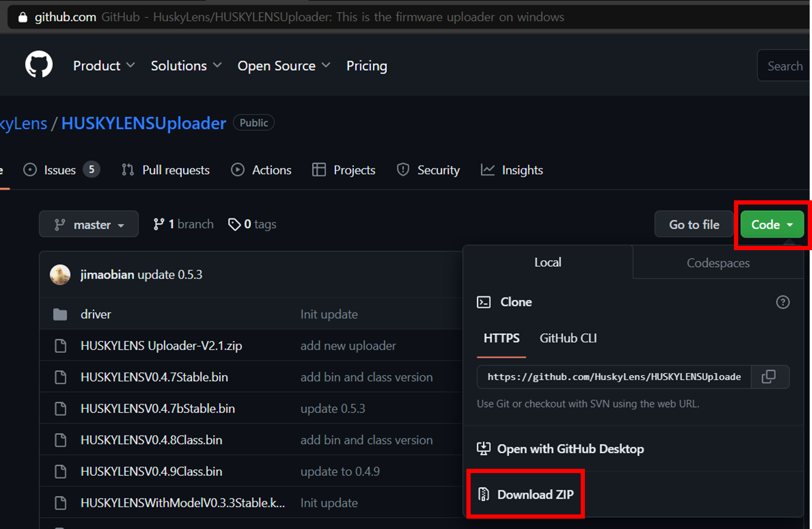Click the help question mark next to Clone
The width and height of the screenshot is (812, 529).
[x=783, y=302]
